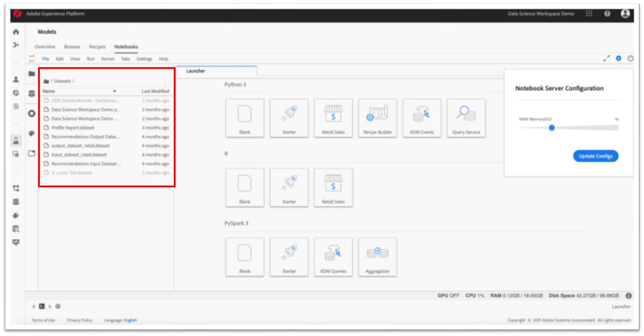Select the Notebooks tab
The height and width of the screenshot is (336, 644).
tap(126, 47)
